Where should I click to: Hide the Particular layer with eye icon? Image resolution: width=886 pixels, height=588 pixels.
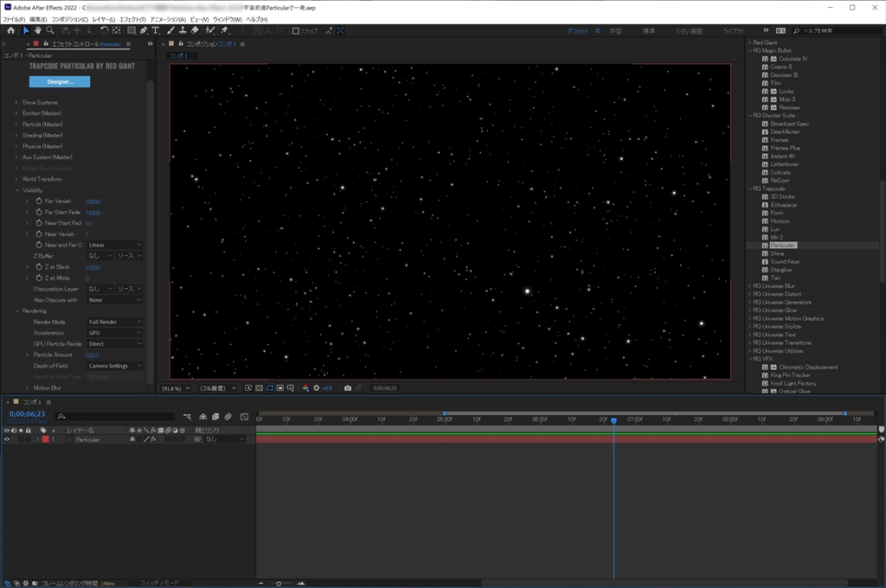coord(7,439)
